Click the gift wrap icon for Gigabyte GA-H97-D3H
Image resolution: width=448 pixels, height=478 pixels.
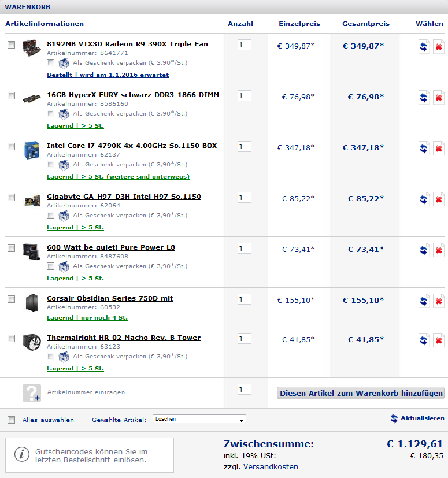click(64, 216)
